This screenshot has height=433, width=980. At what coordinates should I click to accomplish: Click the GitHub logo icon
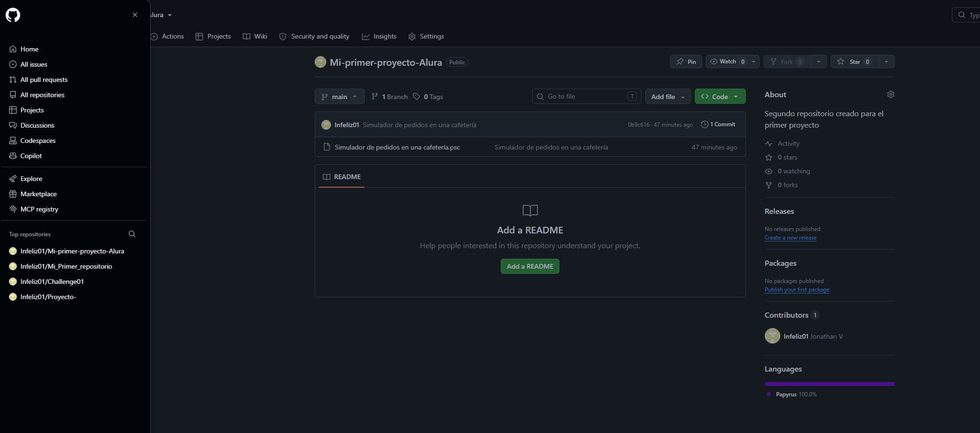pyautogui.click(x=13, y=15)
